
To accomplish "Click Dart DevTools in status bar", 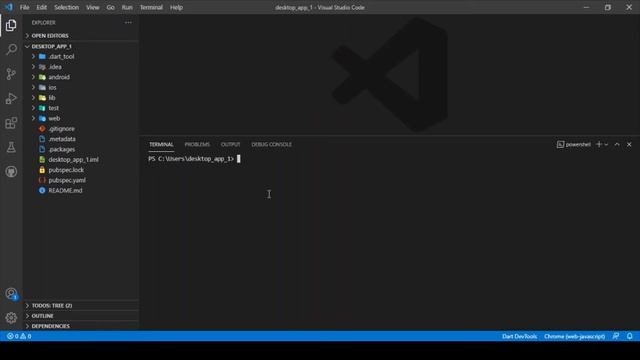I will [520, 336].
